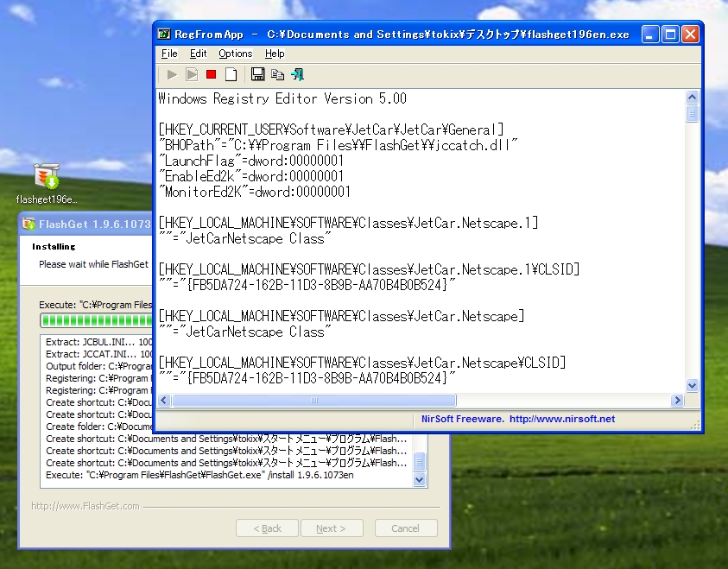
Task: Click the horizontal scrollbar thumb in RegFromApp
Action: 314,400
